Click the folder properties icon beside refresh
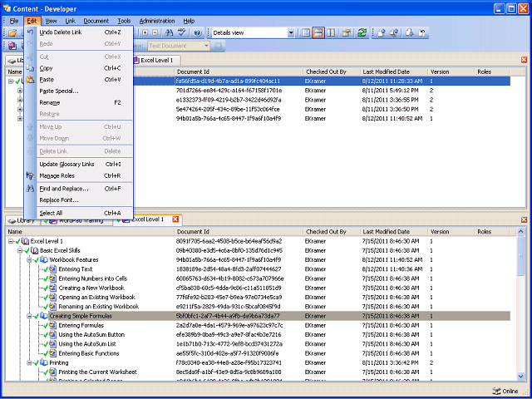The height and width of the screenshot is (399, 532). tap(346, 33)
